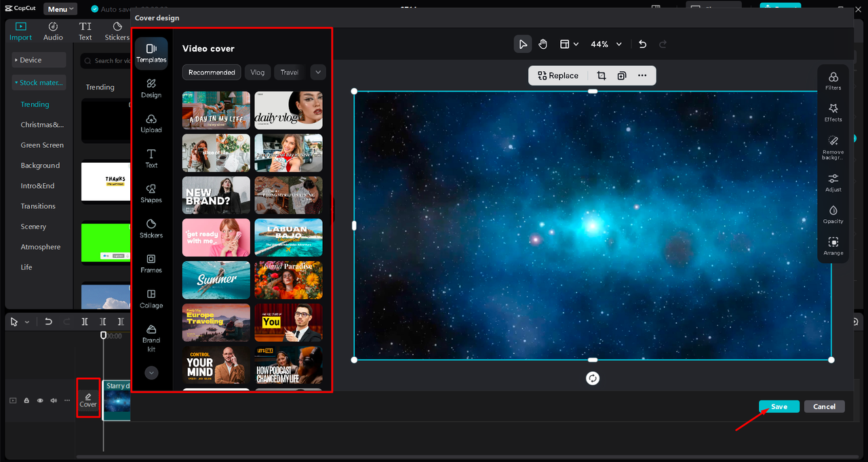Image resolution: width=868 pixels, height=462 pixels.
Task: Open the Effects panel
Action: tap(833, 113)
